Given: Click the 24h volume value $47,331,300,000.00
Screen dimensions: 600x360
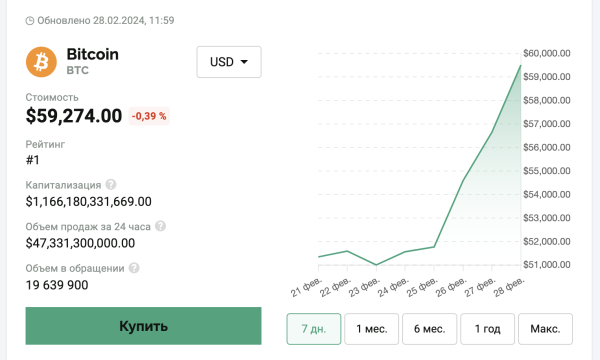Looking at the screenshot, I should [80, 243].
